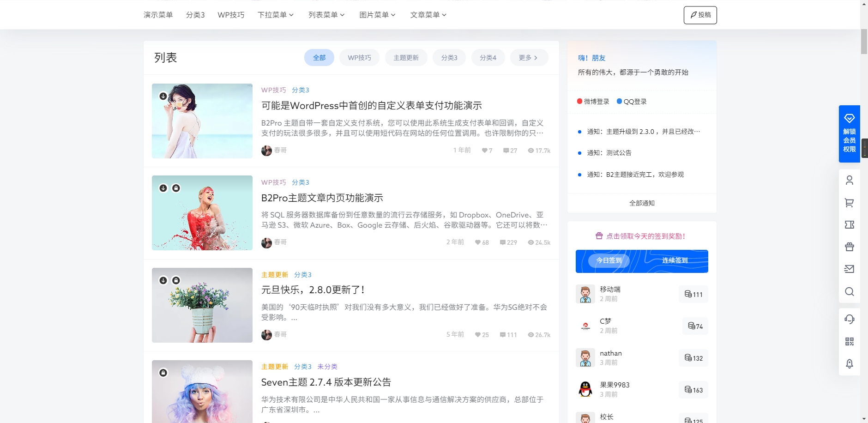Click the download icon on first article thumbnail
The height and width of the screenshot is (423, 868).
163,96
